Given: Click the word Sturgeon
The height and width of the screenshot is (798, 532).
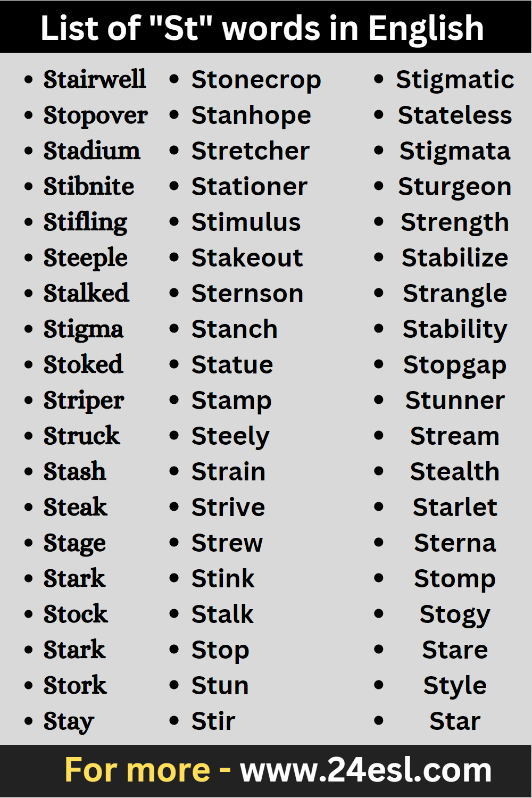Looking at the screenshot, I should click(455, 187).
